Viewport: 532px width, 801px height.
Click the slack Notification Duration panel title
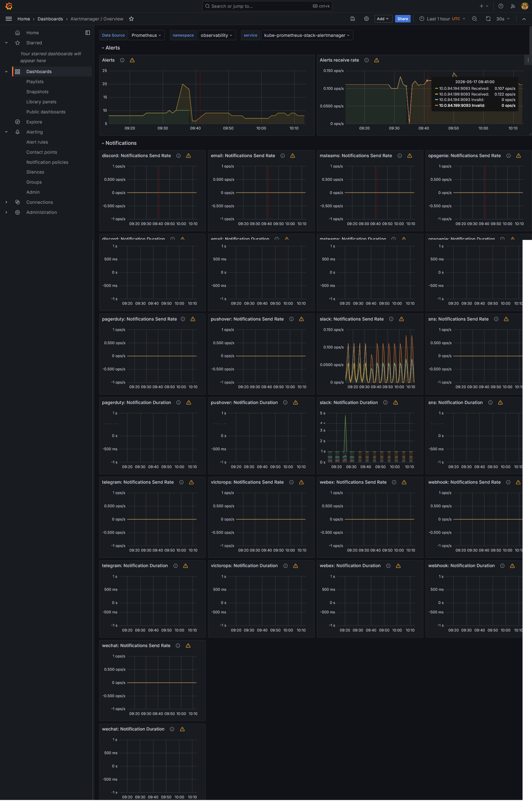point(349,402)
